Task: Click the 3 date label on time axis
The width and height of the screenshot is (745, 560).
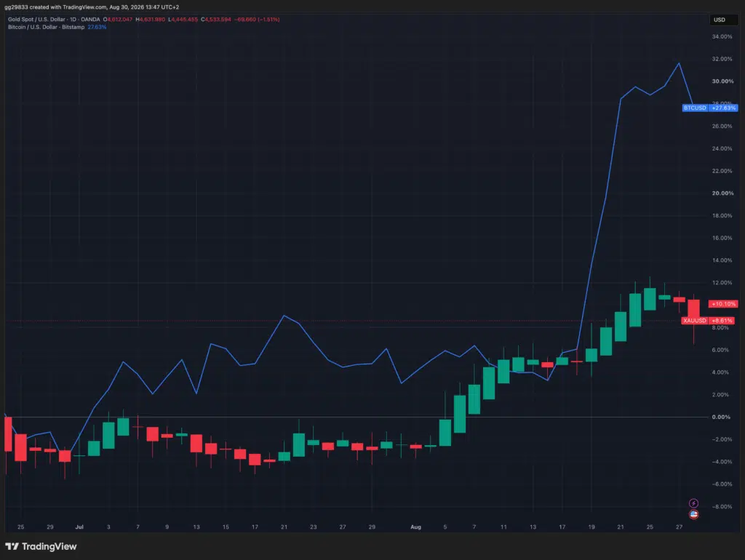Action: [x=108, y=527]
